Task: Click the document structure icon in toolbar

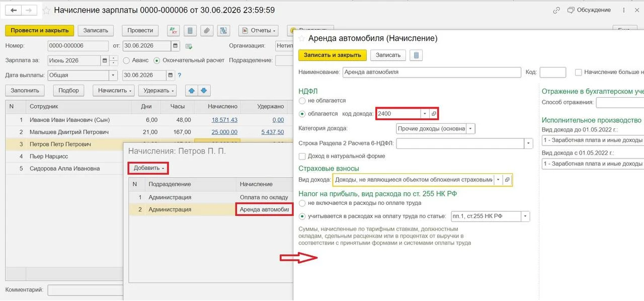Action: pos(223,31)
